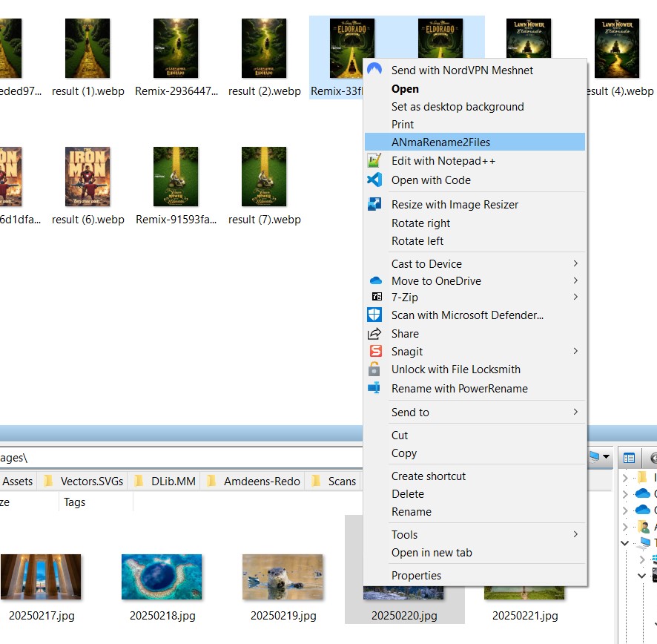Click the Tags column header

click(x=75, y=502)
